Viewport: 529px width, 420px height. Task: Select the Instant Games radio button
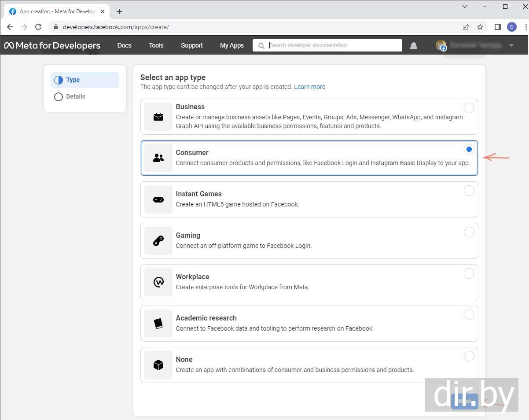(469, 191)
